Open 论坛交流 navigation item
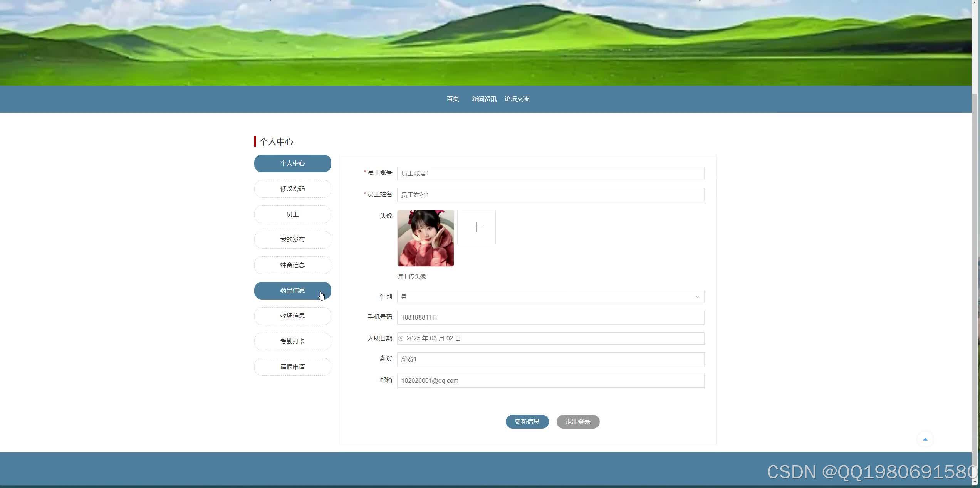The image size is (980, 488). [517, 99]
